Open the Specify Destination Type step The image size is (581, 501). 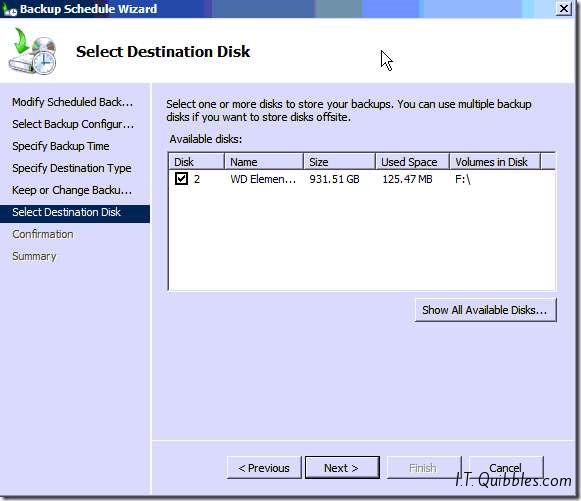pyautogui.click(x=72, y=168)
